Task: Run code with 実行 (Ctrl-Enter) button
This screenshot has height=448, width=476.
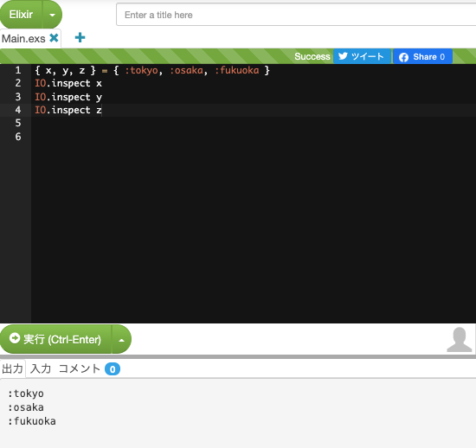Action: pos(55,339)
